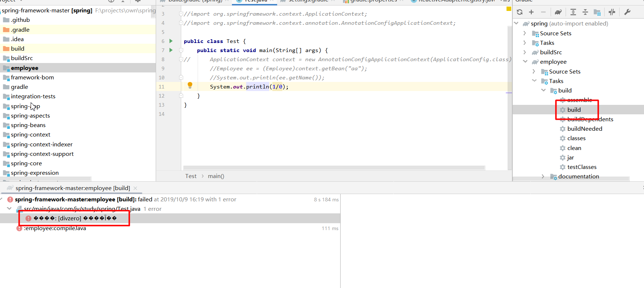Toggle fold marker at line 12 closing brace
Image resolution: width=644 pixels, height=288 pixels.
(181, 95)
